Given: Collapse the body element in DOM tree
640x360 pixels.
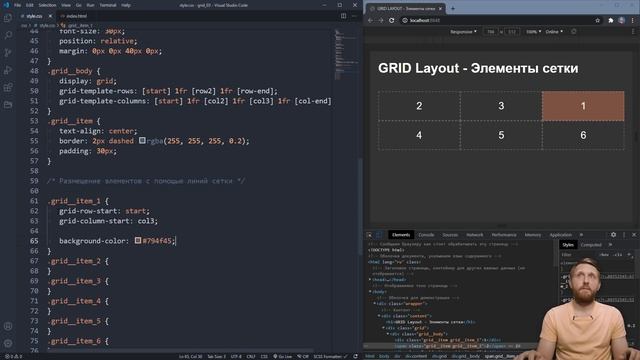Looking at the screenshot, I should 370,291.
